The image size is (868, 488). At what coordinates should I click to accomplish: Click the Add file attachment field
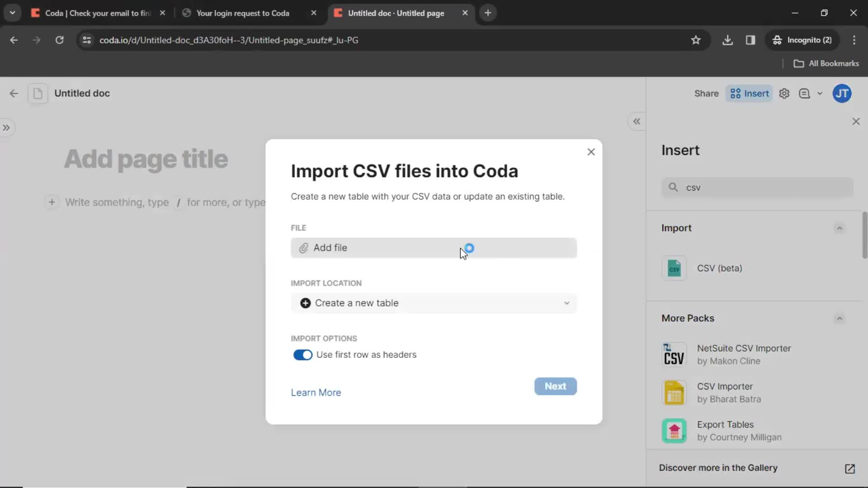(x=434, y=248)
